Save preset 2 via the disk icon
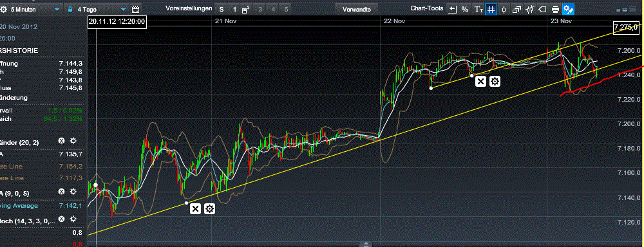 coord(245,9)
